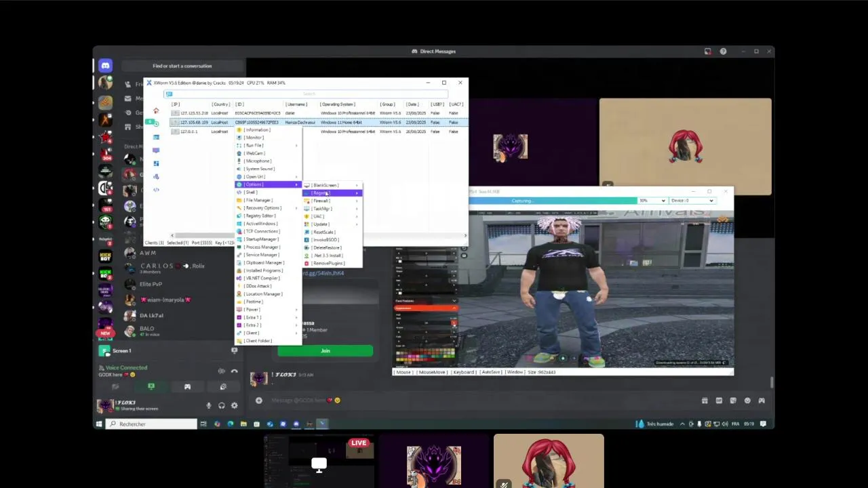Click the Windows notification center icon
868x488 pixels.
click(x=764, y=424)
